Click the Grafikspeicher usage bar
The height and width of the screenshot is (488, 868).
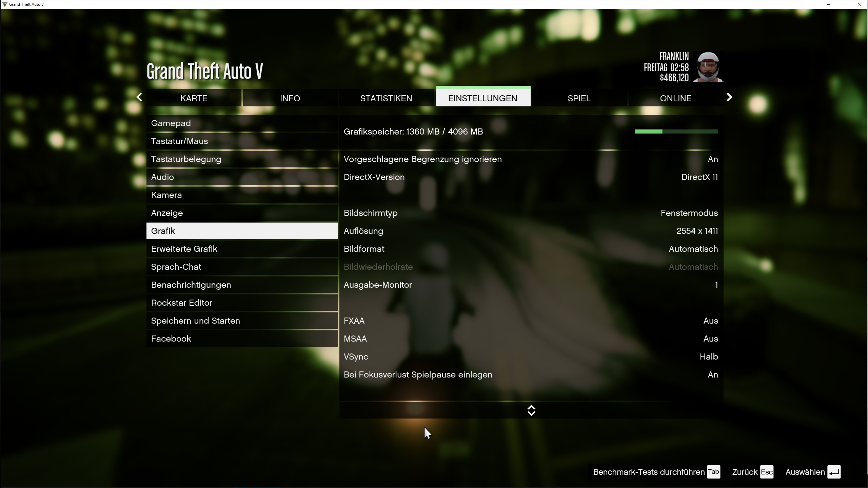(676, 131)
